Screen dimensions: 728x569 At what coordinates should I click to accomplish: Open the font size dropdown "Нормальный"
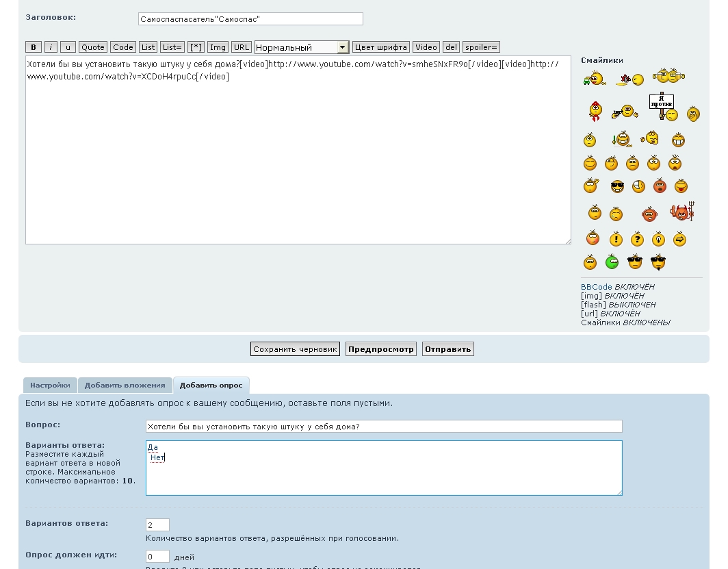pos(302,47)
